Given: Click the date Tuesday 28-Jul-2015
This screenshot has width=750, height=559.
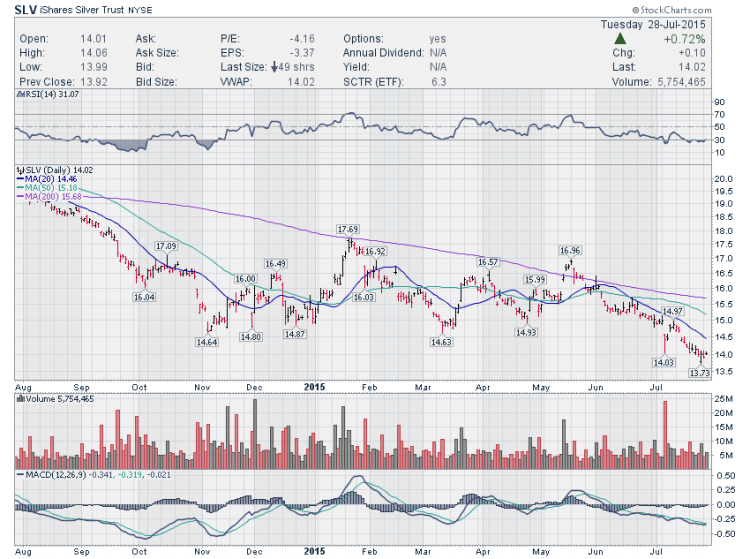Looking at the screenshot, I should pos(653,24).
